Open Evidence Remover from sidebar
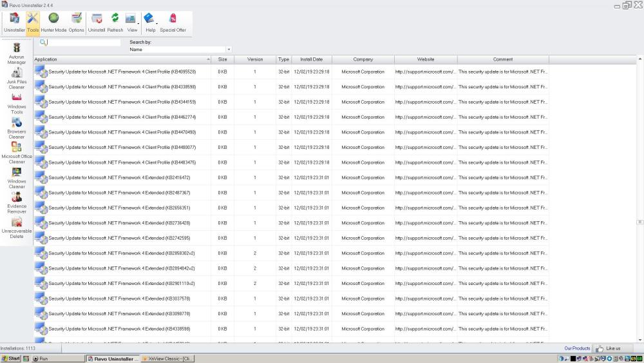 (x=17, y=202)
